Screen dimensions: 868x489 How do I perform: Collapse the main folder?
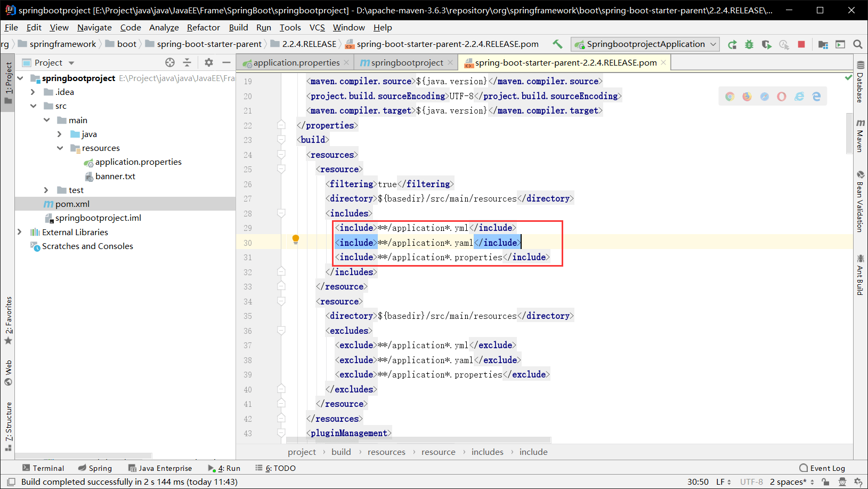coord(46,120)
